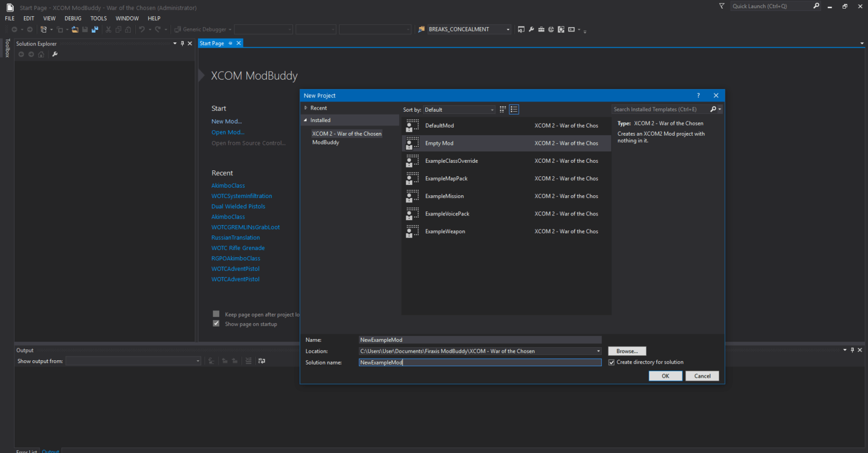Open the Location path dropdown
This screenshot has width=868, height=453.
[x=598, y=351]
